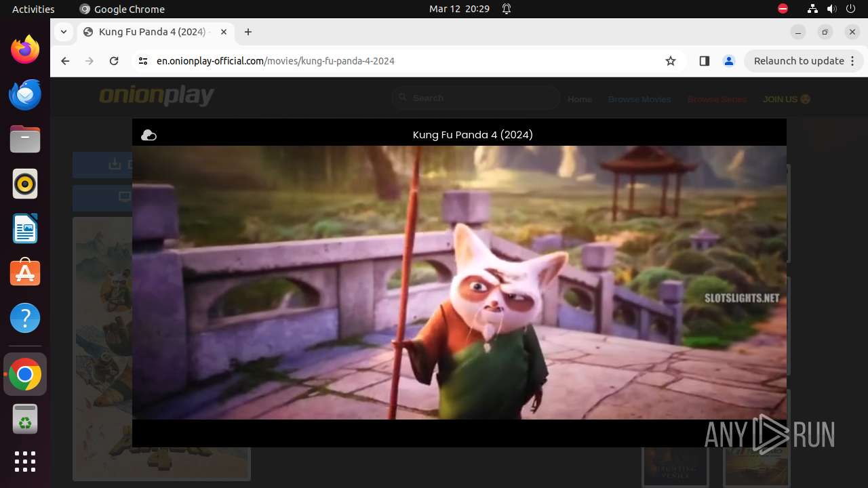Open a new browser tab
The width and height of the screenshot is (868, 488).
pos(248,32)
